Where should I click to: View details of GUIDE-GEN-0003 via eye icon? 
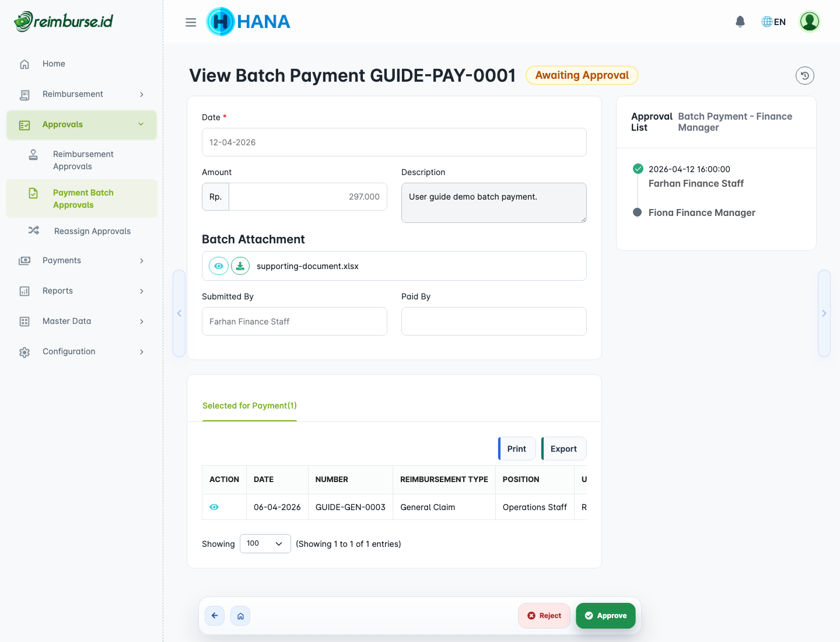214,507
